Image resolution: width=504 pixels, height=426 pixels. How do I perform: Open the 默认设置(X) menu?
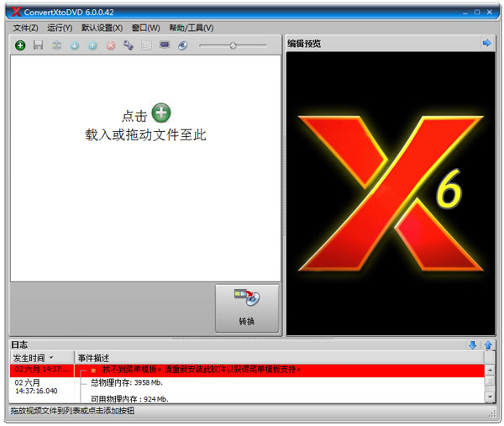[x=102, y=28]
